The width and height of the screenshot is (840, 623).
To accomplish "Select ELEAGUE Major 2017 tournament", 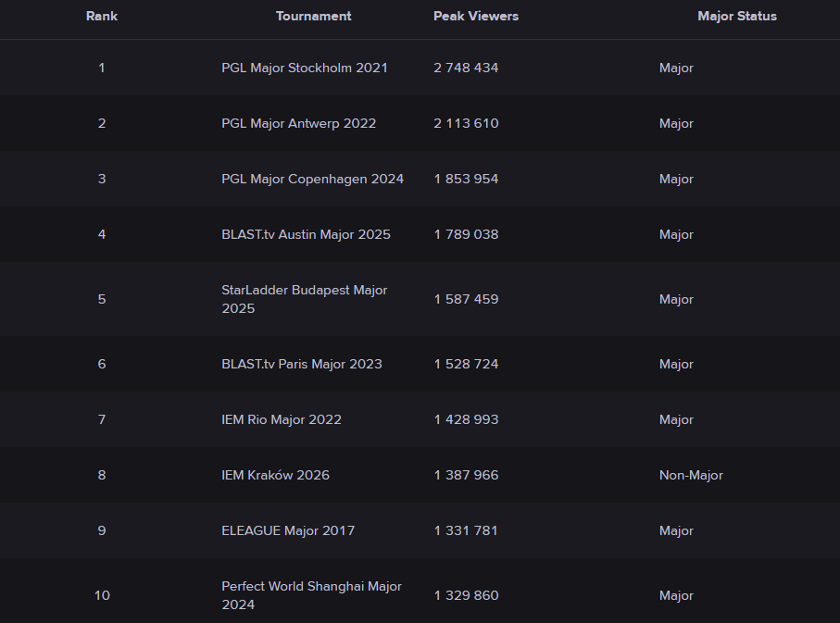I will point(287,530).
